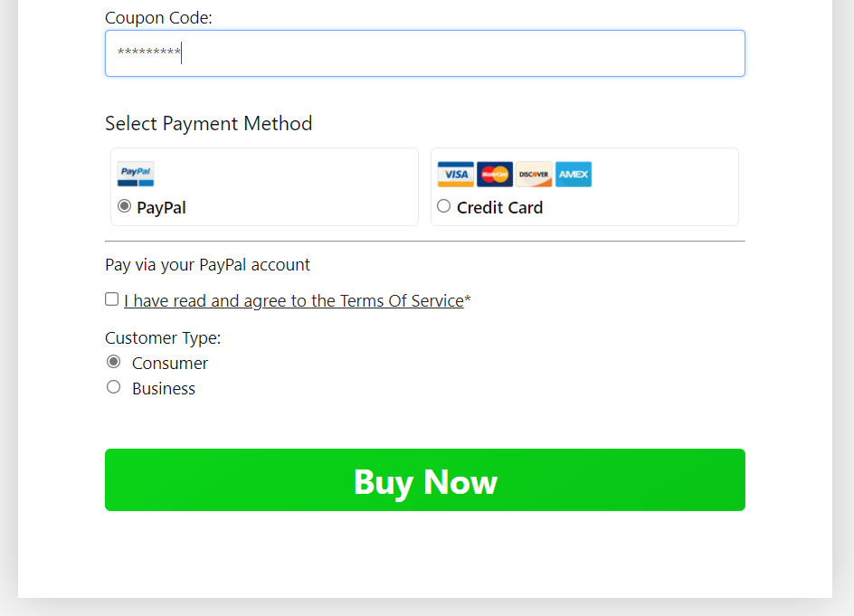Click the "Credit Card" label text

click(499, 208)
